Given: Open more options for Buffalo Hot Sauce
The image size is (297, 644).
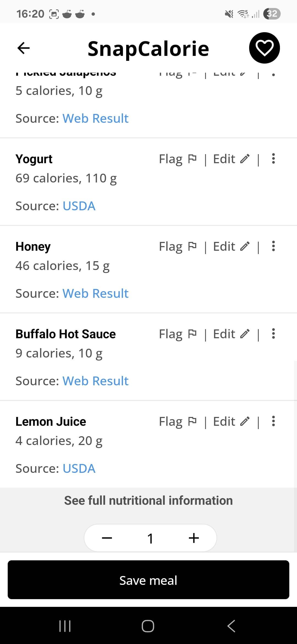Looking at the screenshot, I should coord(273,334).
